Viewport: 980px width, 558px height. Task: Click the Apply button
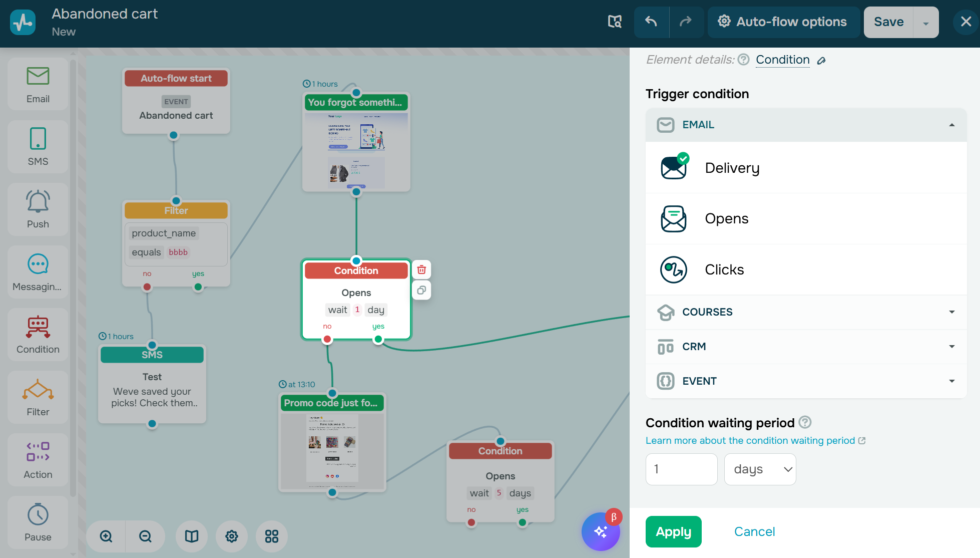point(673,531)
